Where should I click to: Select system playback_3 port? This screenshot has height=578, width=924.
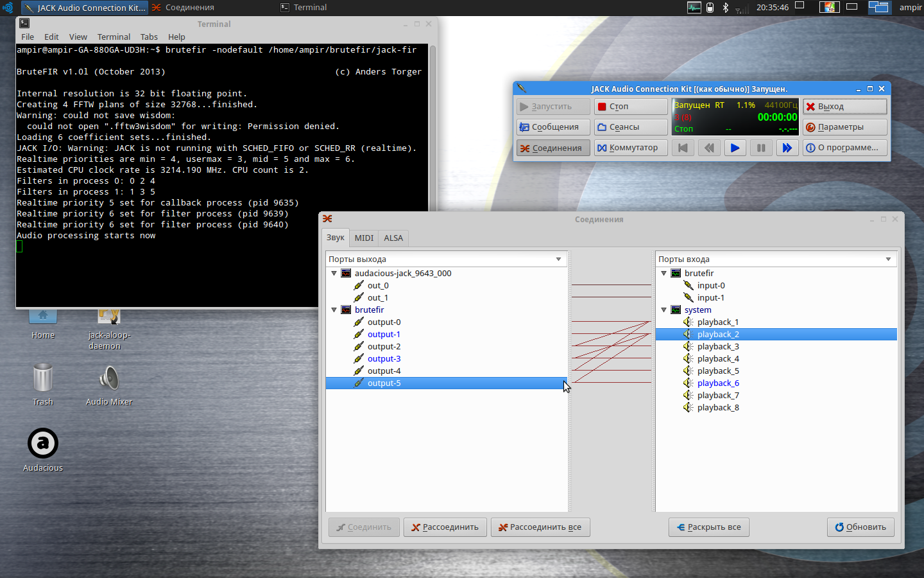tap(717, 346)
